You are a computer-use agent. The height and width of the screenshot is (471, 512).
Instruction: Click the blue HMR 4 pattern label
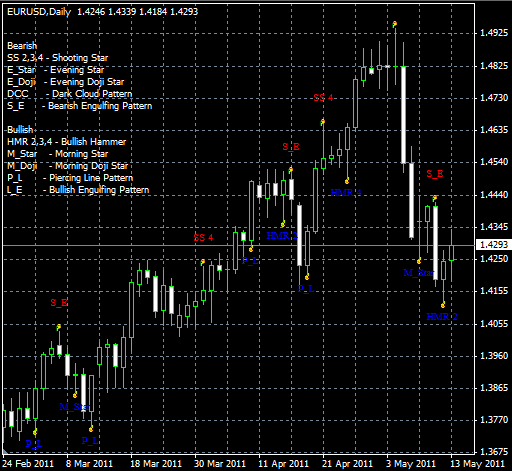coord(346,192)
